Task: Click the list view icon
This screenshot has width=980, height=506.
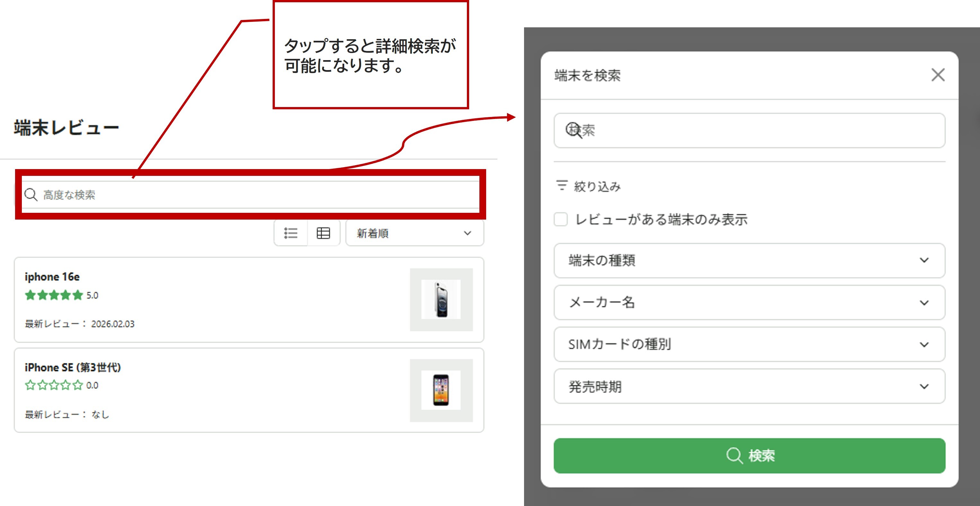Action: [x=291, y=233]
